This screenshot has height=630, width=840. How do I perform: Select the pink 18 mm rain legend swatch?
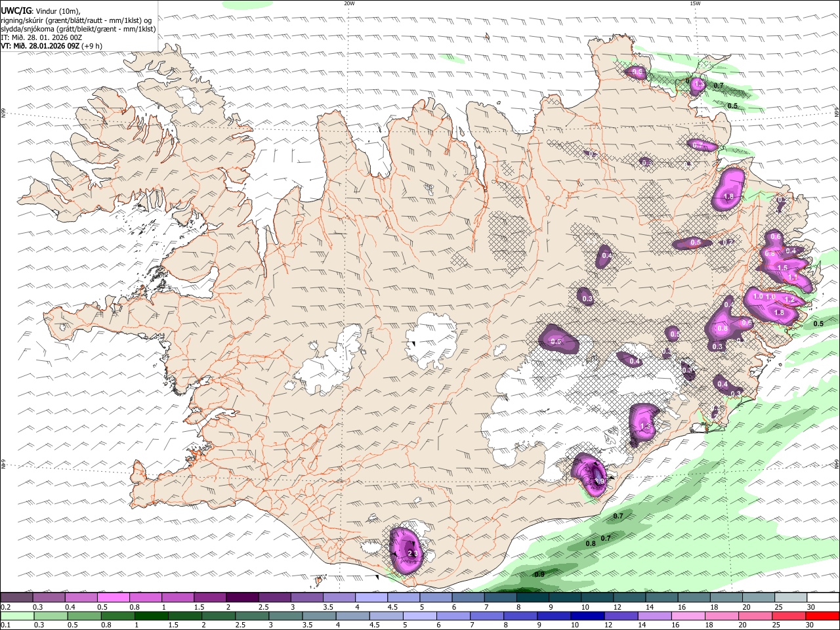[722, 616]
